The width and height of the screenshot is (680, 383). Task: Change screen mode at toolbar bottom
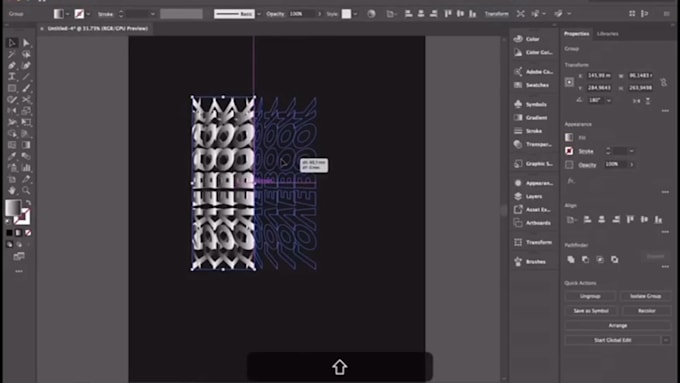coord(19,256)
